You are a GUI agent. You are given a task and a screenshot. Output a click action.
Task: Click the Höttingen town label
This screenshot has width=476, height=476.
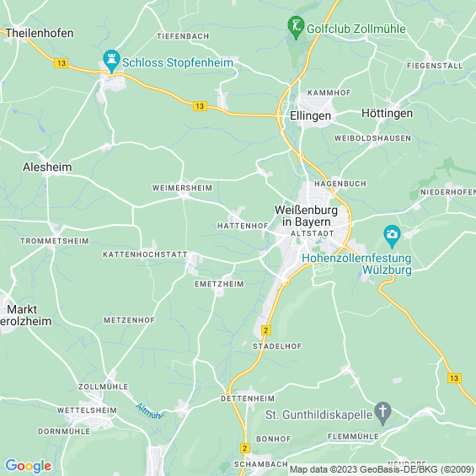pyautogui.click(x=387, y=113)
